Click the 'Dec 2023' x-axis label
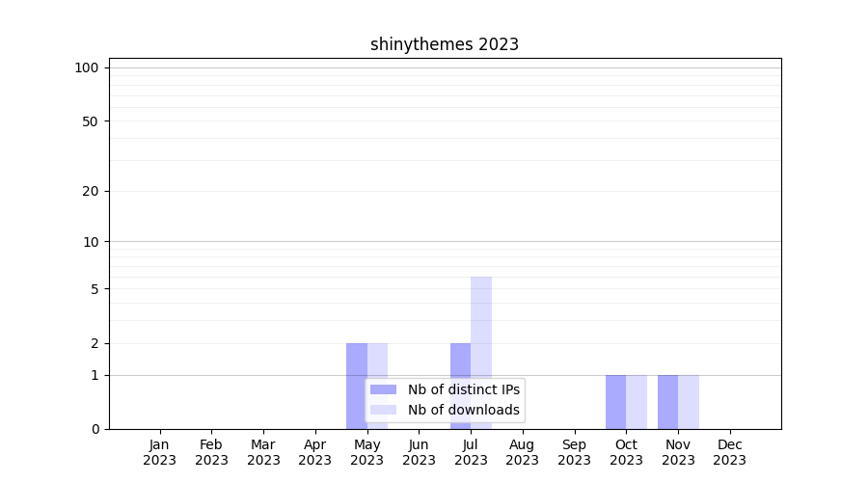 pyautogui.click(x=729, y=452)
